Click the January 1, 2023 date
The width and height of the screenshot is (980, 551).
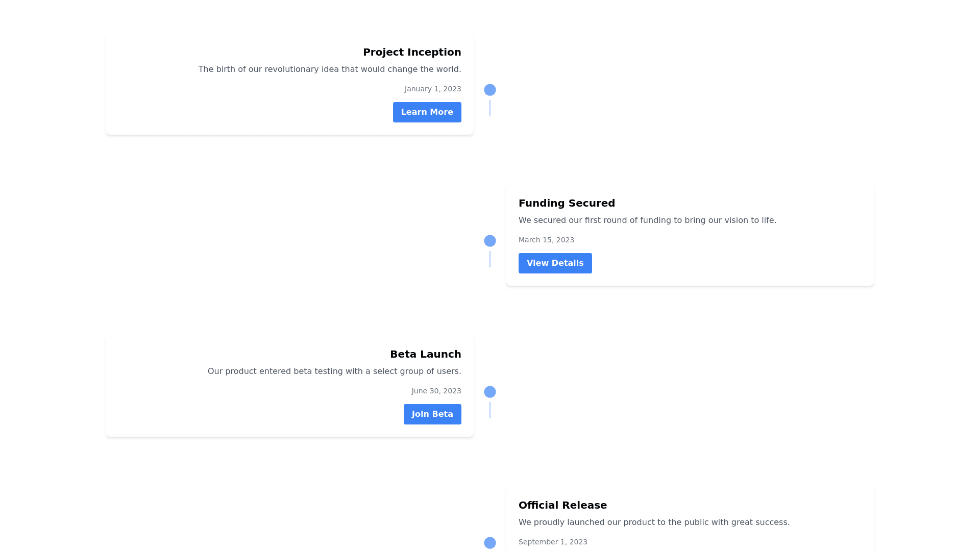coord(433,89)
